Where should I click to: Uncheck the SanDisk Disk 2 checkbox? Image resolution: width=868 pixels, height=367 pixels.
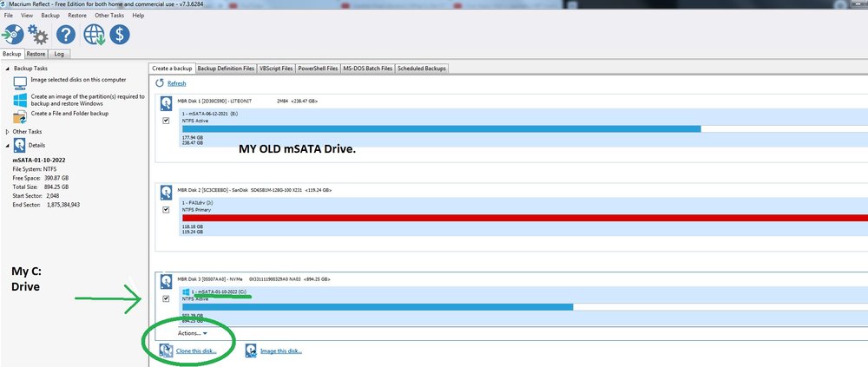[x=166, y=210]
